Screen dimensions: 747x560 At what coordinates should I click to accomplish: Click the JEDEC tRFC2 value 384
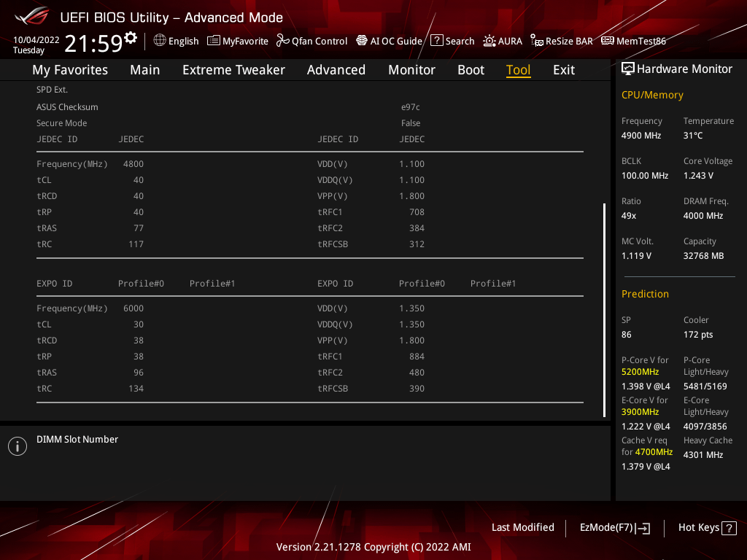pyautogui.click(x=417, y=228)
